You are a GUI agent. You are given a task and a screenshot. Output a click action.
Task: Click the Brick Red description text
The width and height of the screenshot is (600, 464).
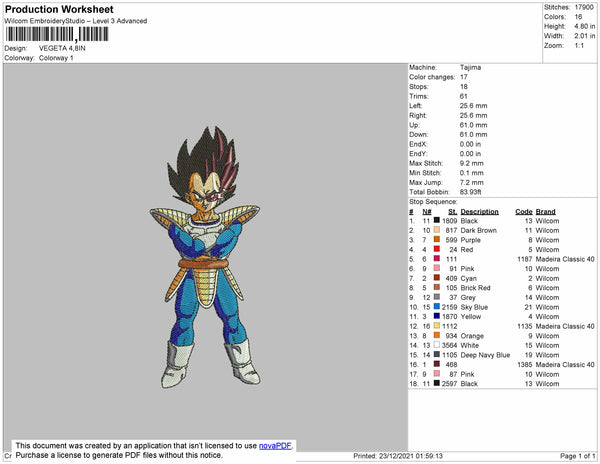[475, 288]
